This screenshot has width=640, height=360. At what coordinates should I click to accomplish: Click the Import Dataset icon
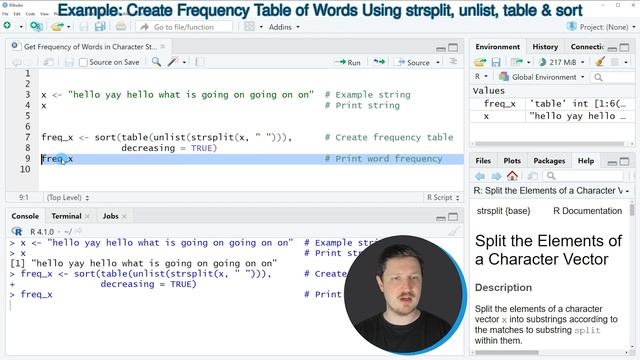point(517,62)
